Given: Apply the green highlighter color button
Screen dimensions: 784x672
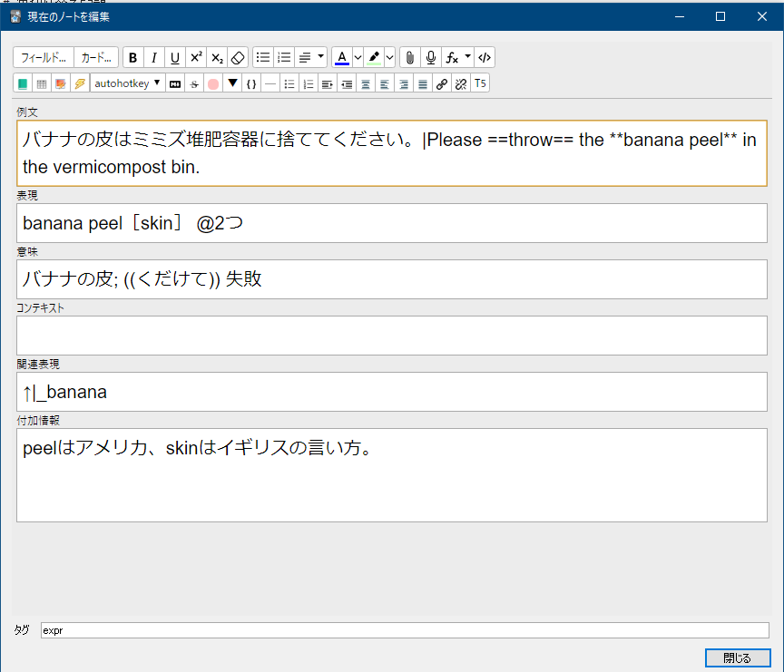Looking at the screenshot, I should (374, 57).
